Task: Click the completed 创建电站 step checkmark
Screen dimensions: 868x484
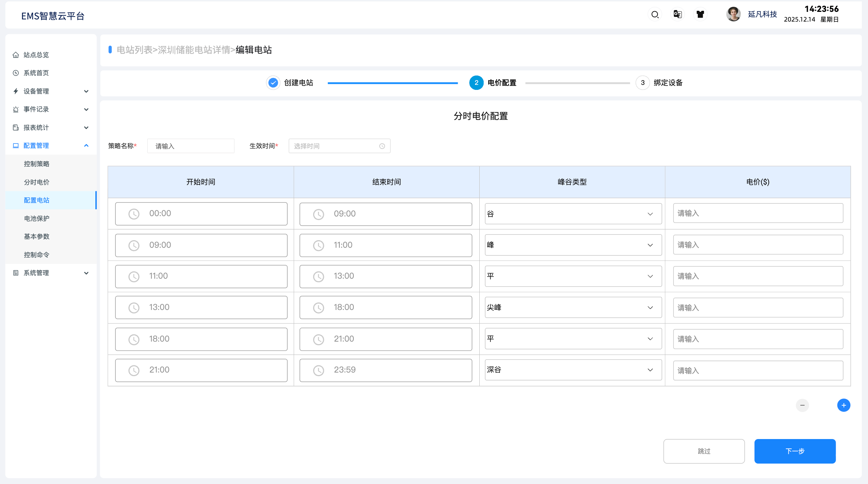Action: [273, 83]
